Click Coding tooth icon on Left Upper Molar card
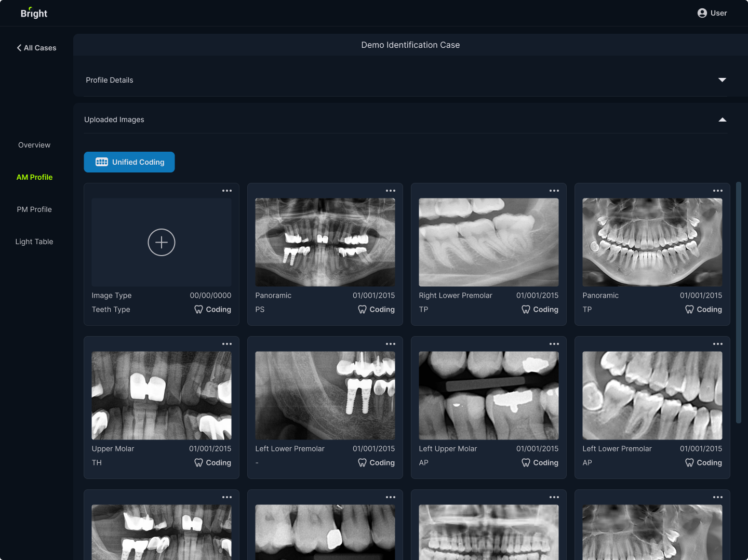The height and width of the screenshot is (560, 748). (526, 463)
